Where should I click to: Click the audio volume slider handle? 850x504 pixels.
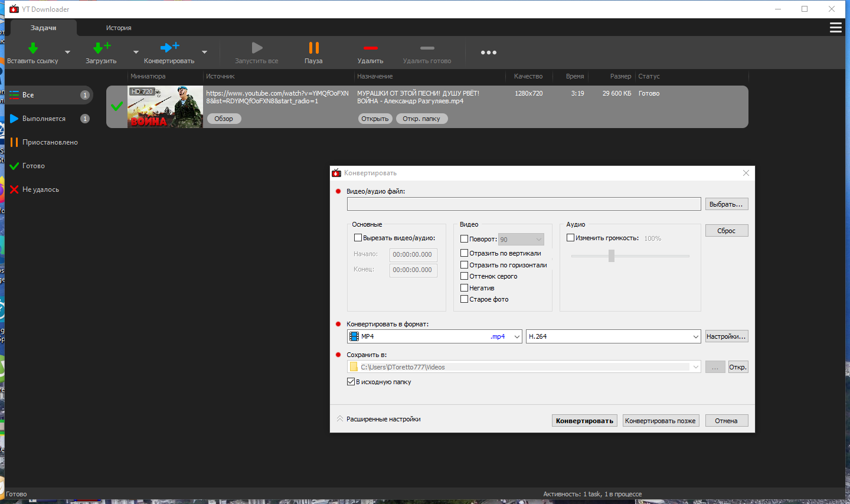click(x=612, y=256)
